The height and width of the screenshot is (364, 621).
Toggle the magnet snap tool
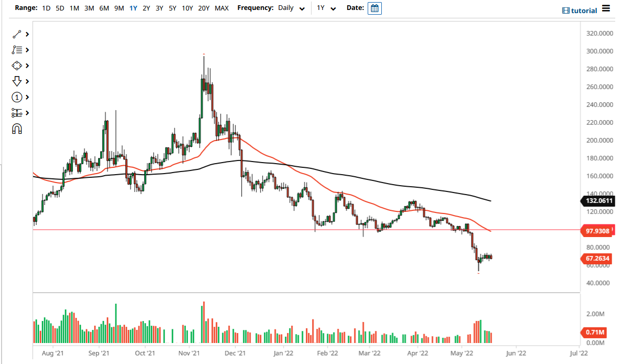(x=17, y=129)
